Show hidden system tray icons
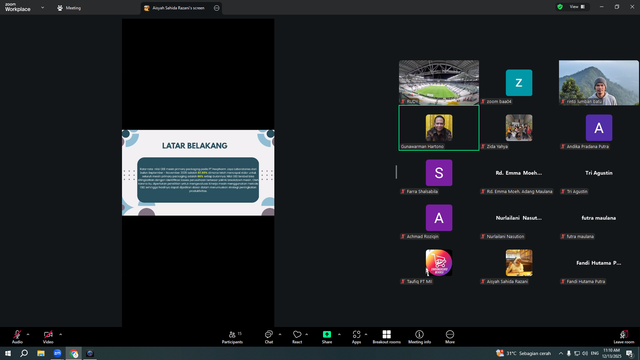This screenshot has width=640, height=360. [561, 353]
